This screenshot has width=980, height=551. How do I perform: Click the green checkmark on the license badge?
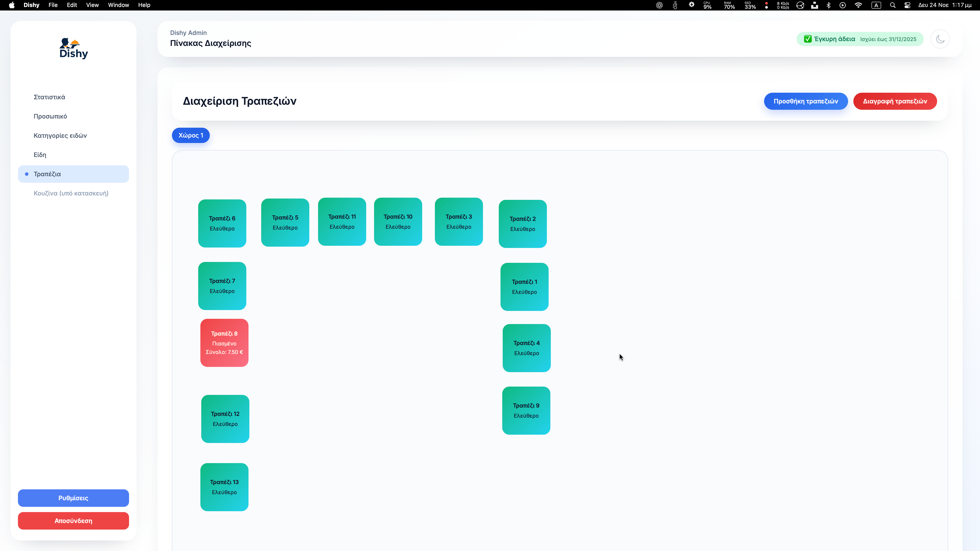808,39
